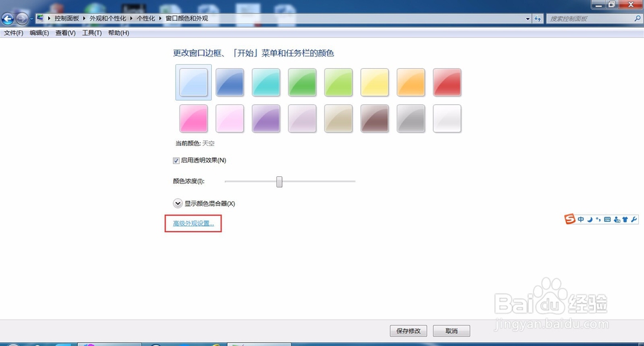The image size is (644, 346).
Task: Click the 取消 button
Action: [451, 331]
